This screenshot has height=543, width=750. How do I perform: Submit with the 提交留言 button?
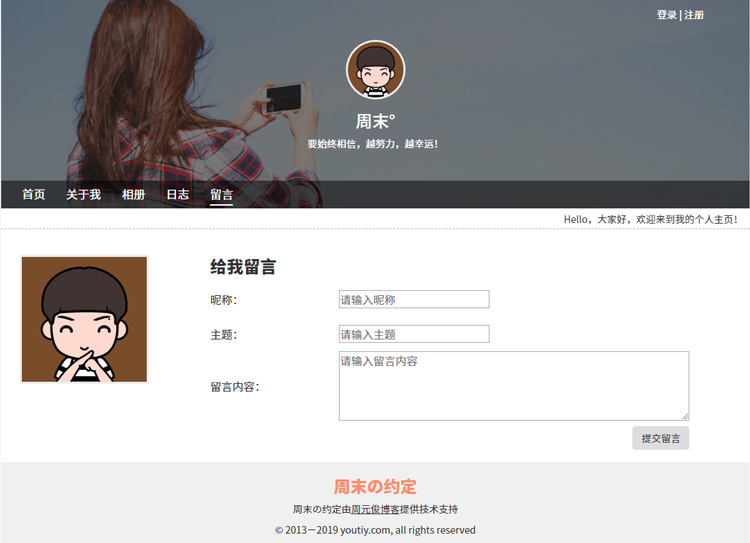(x=661, y=438)
